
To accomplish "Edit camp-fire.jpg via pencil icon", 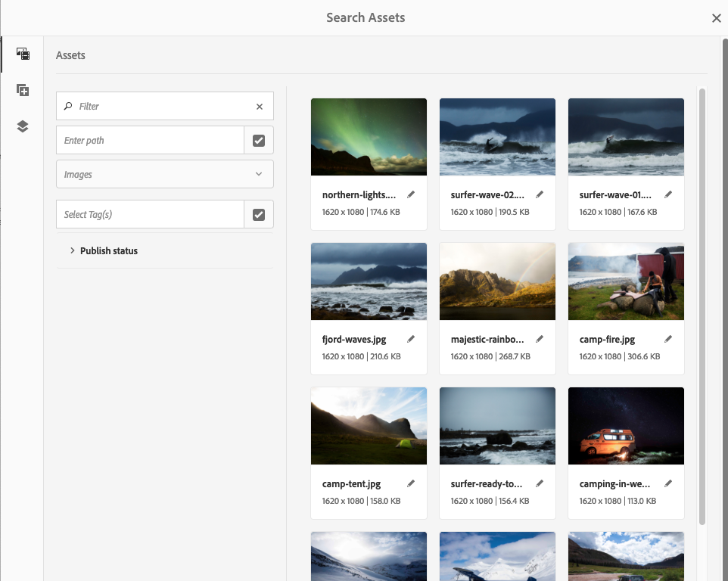I will tap(668, 339).
